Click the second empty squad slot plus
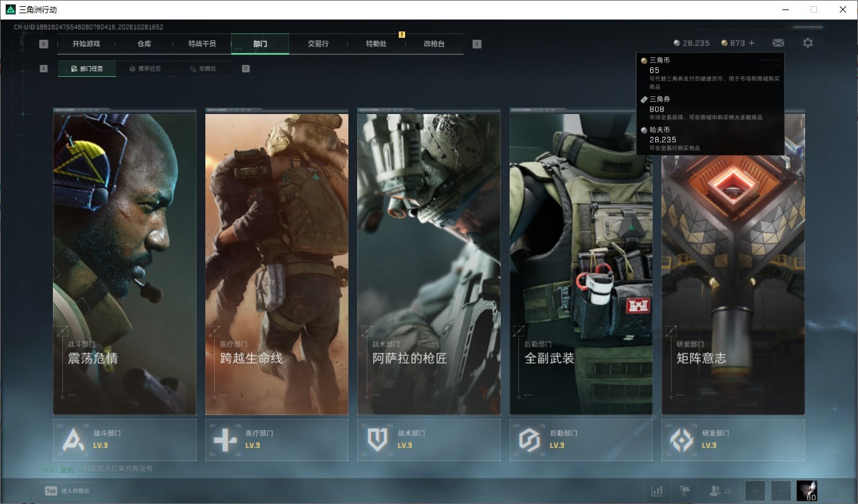Screen dimensions: 858x504 coord(781,491)
